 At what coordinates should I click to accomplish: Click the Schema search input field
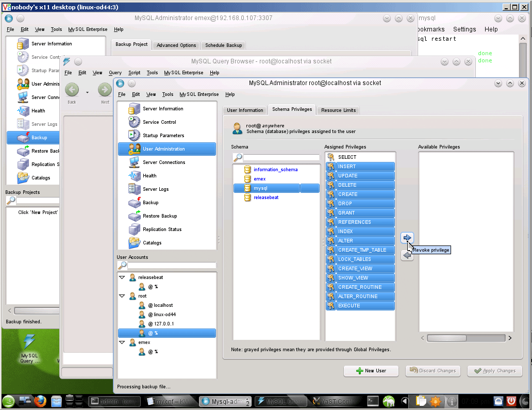(281, 157)
